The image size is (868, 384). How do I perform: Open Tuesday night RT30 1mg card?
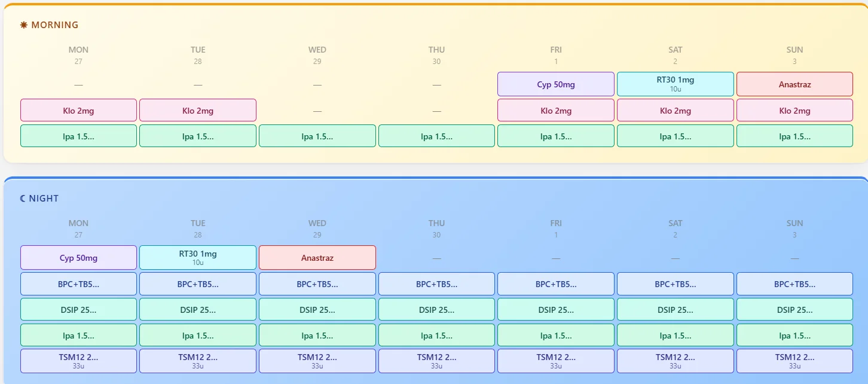click(198, 258)
